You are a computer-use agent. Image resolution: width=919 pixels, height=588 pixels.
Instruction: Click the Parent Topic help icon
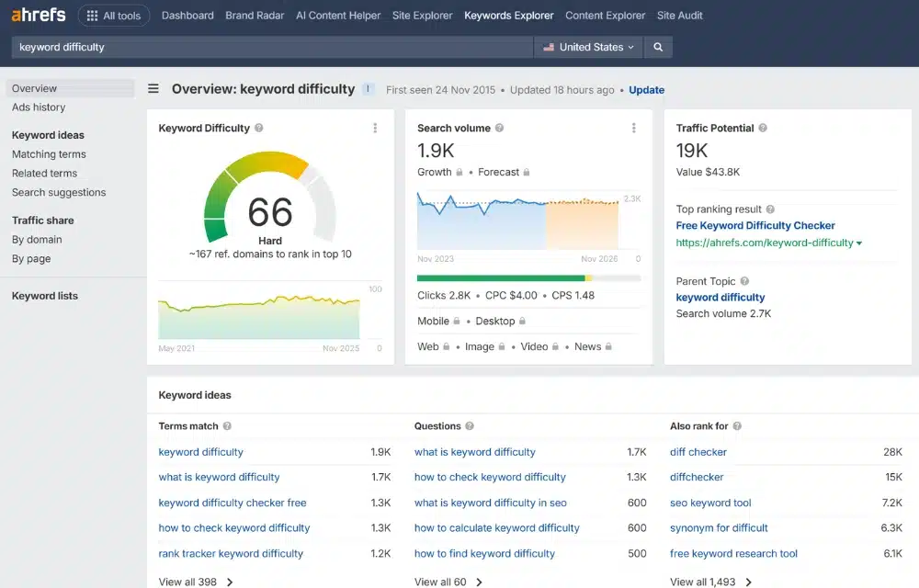[x=744, y=281]
